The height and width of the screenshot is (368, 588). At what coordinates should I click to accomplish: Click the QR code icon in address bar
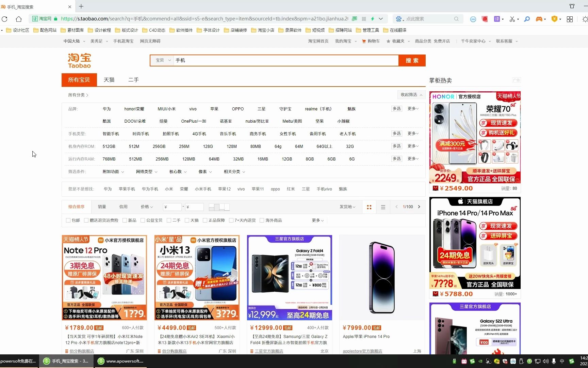point(364,19)
